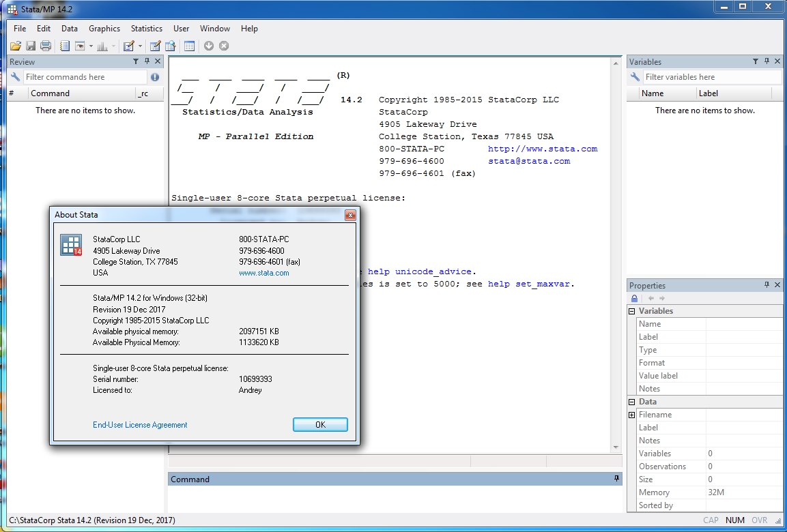Click the Open file toolbar icon

point(16,46)
